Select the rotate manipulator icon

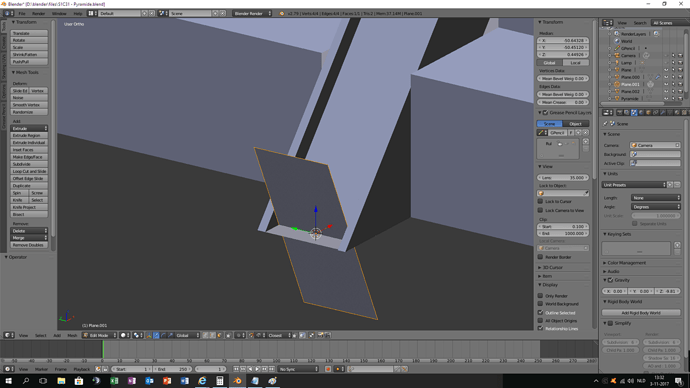click(x=163, y=335)
